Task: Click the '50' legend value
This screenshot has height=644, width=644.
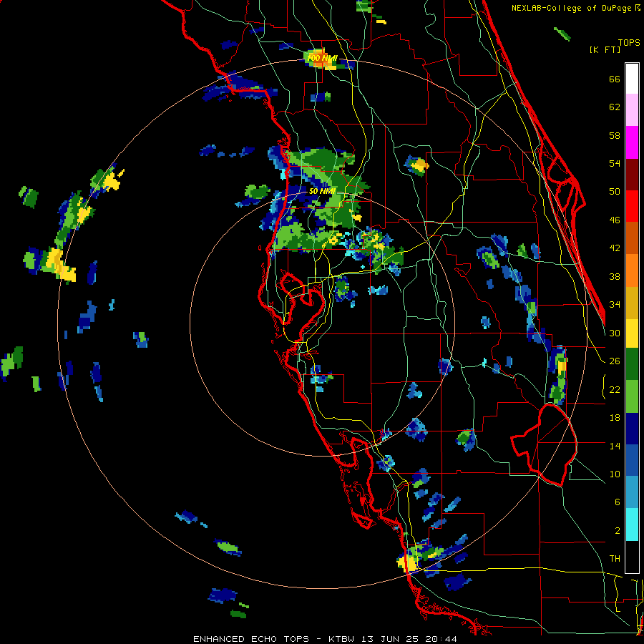Action: [615, 192]
